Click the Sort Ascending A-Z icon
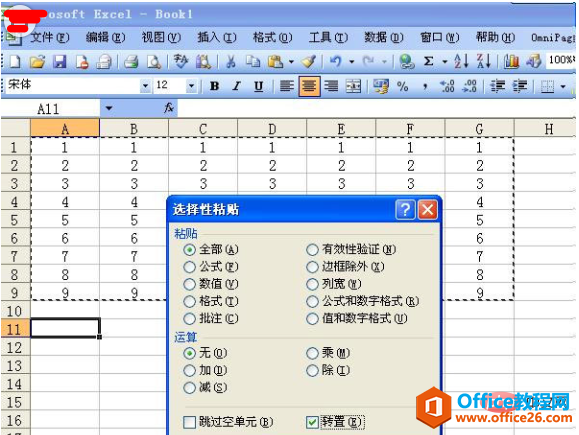The height and width of the screenshot is (435, 579). click(461, 61)
